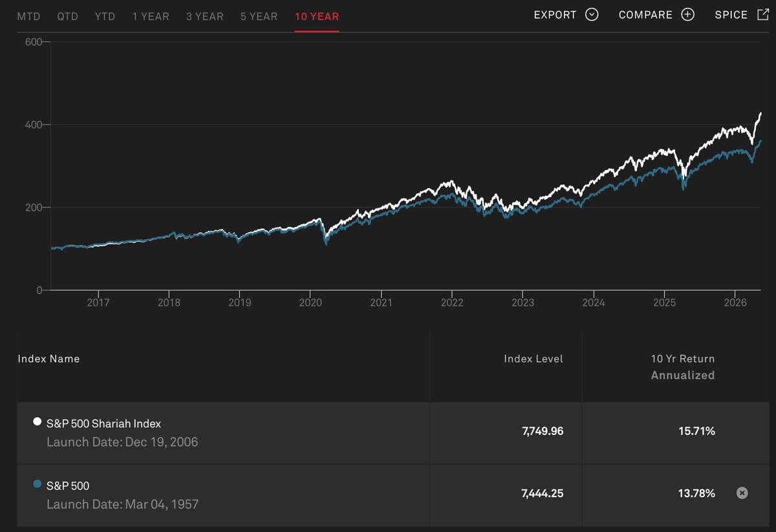This screenshot has width=776, height=532.
Task: Select the active 10 YEAR tab
Action: point(316,16)
